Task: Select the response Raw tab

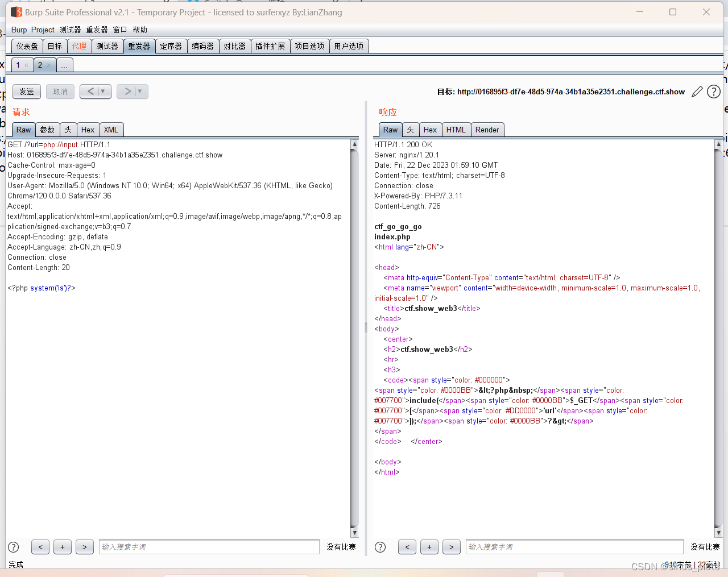Action: point(391,130)
